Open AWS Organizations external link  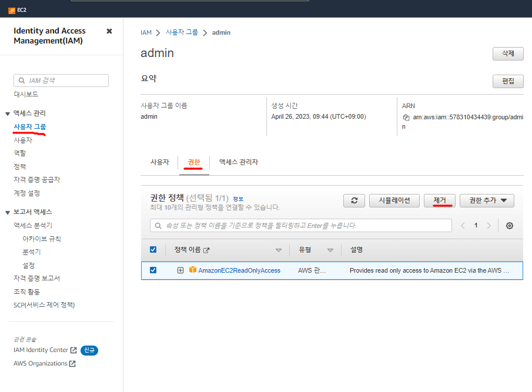[41, 364]
